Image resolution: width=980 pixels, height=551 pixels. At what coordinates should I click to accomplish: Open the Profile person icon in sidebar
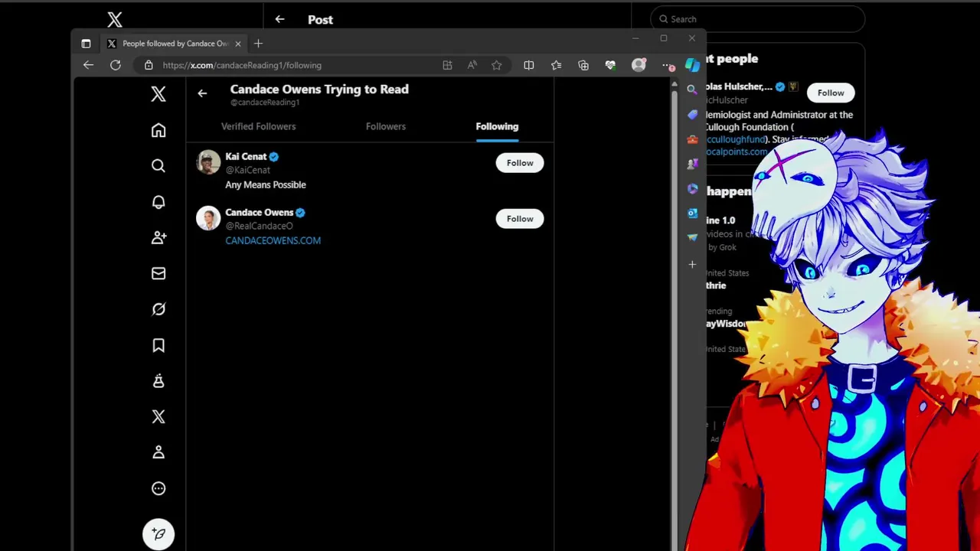pos(158,452)
